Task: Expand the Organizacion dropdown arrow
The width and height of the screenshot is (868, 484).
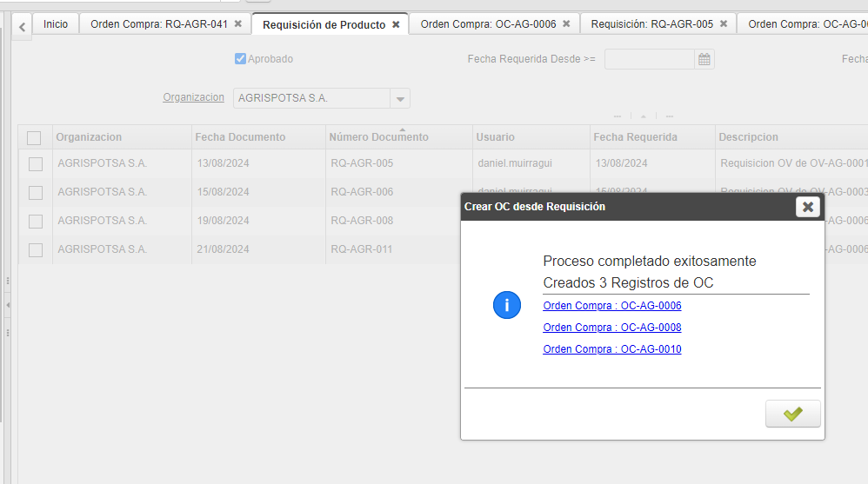Action: point(400,98)
